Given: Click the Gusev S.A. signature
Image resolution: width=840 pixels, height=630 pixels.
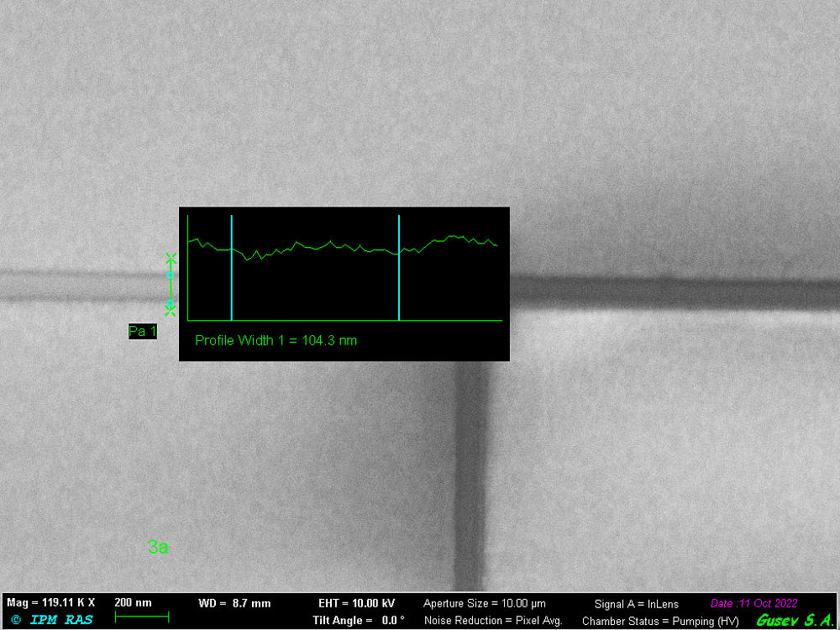Looking at the screenshot, I should click(x=794, y=620).
